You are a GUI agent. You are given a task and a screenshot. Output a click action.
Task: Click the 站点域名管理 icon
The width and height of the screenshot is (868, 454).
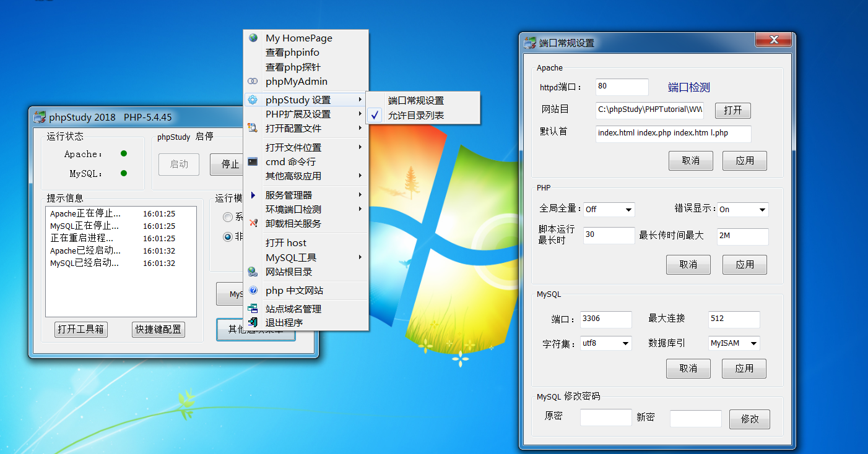[252, 308]
